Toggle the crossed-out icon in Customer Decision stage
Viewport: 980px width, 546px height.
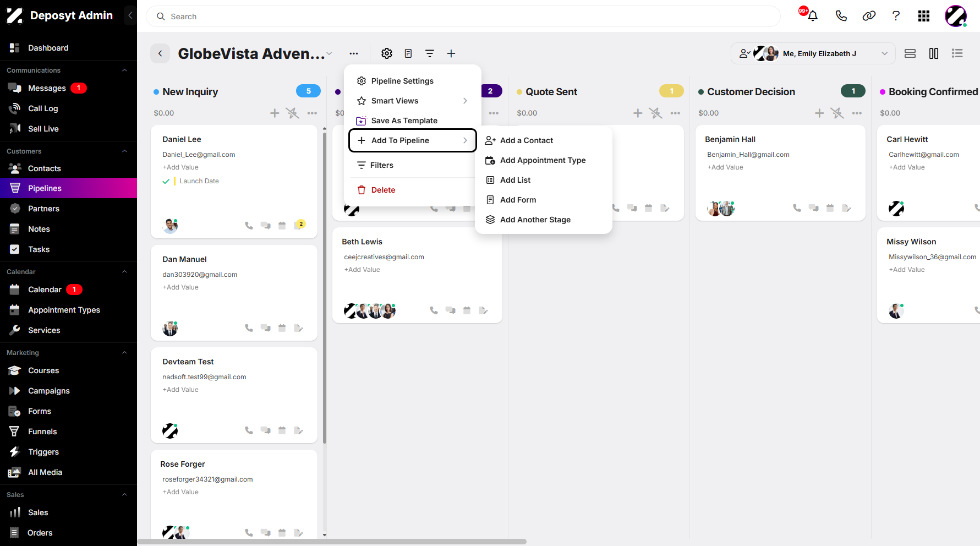[x=837, y=113]
